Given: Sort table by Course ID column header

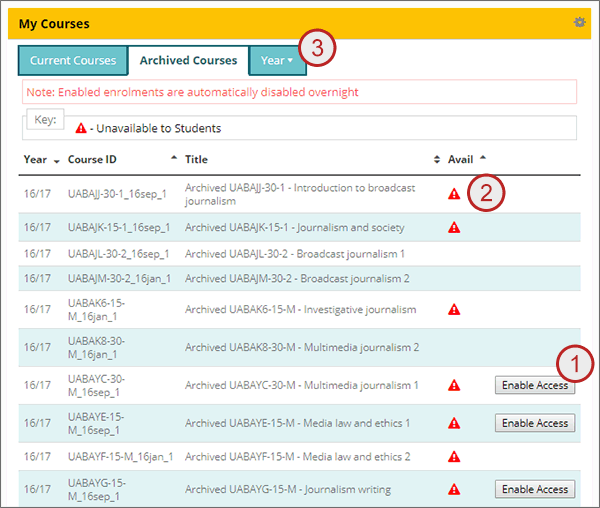Looking at the screenshot, I should coord(122,160).
